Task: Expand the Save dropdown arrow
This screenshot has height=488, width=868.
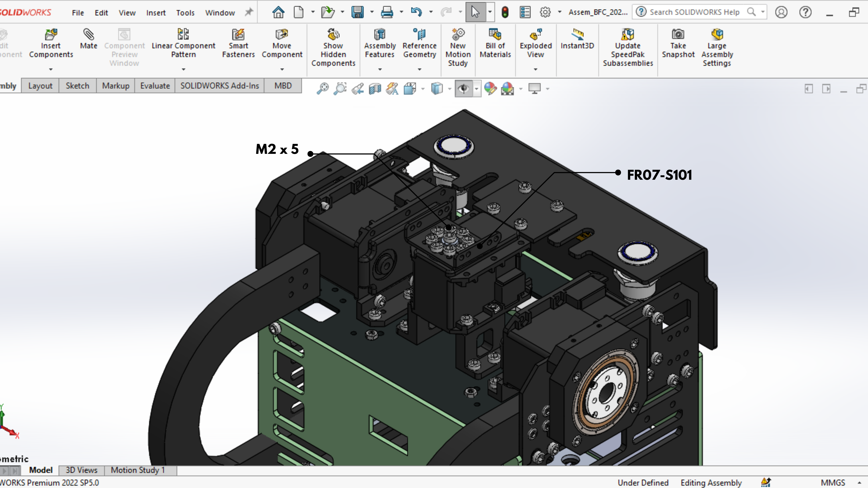Action: pos(372,12)
